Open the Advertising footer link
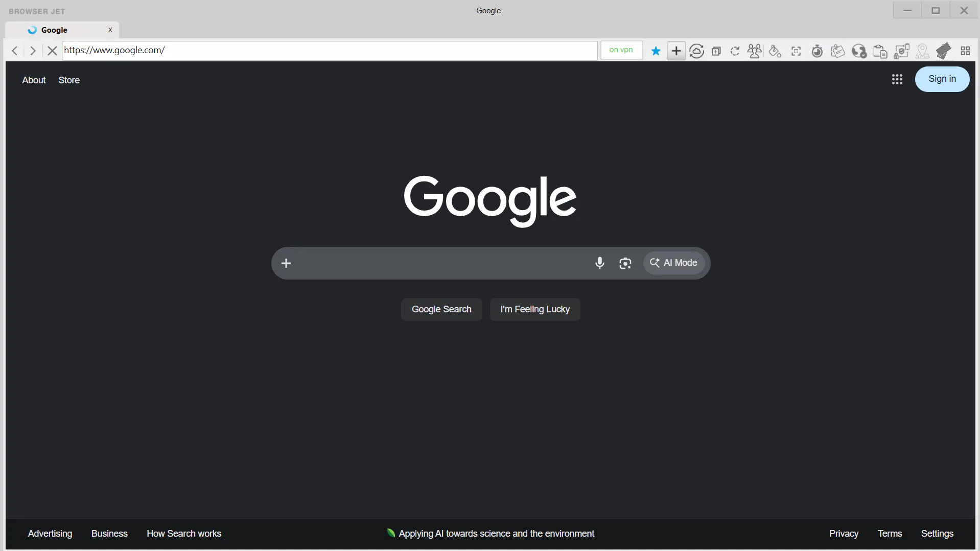 50,534
